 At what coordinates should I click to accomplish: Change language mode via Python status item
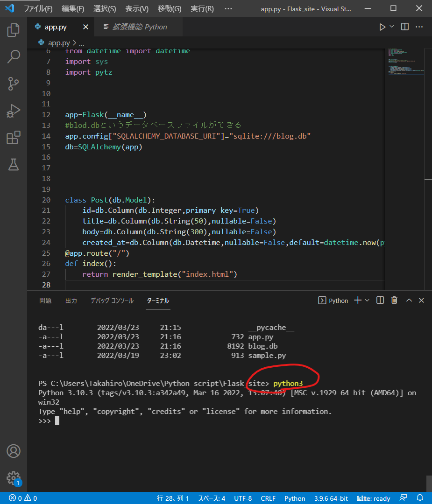point(295,498)
